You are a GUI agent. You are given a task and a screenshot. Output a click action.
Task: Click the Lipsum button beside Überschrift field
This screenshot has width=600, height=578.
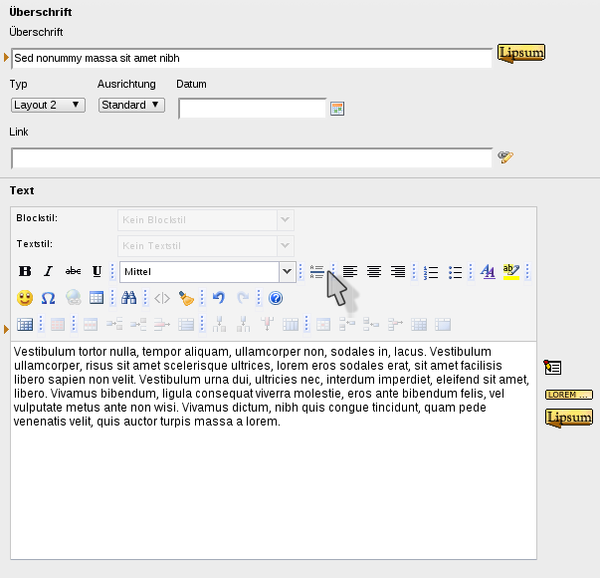(520, 54)
